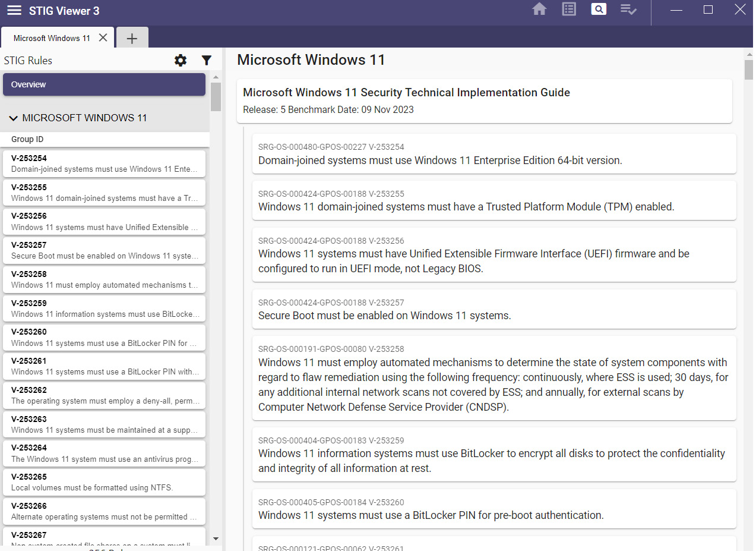Select the Overview button

(104, 84)
